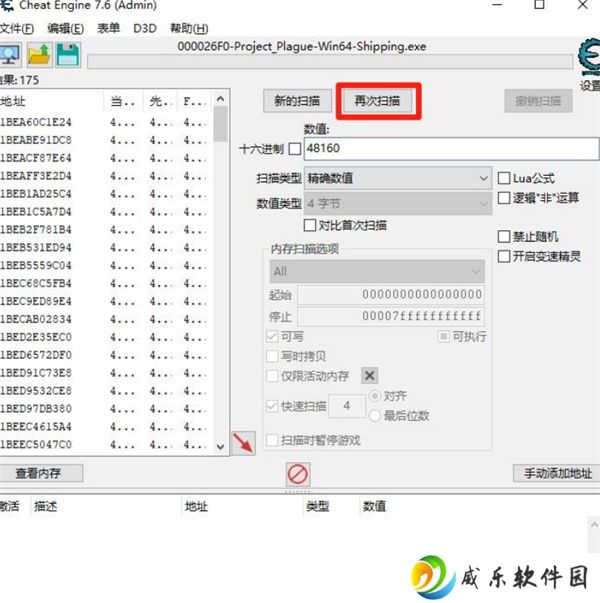
Task: Toggle the 可写 checkbox
Action: [272, 337]
